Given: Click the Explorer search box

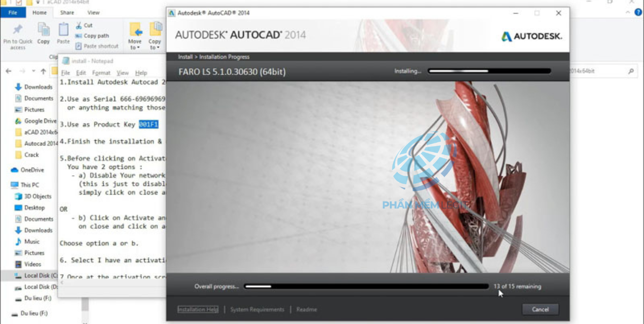Looking at the screenshot, I should (x=602, y=71).
